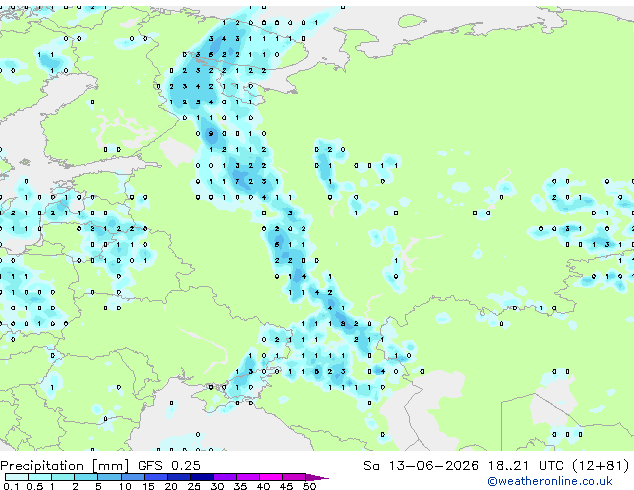Click the legend label '0.1'
Image resolution: width=634 pixels, height=490 pixels.
(x=11, y=486)
